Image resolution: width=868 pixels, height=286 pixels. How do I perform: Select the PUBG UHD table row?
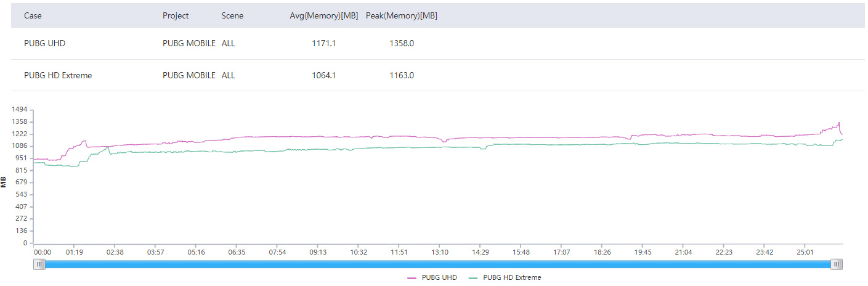pyautogui.click(x=438, y=44)
